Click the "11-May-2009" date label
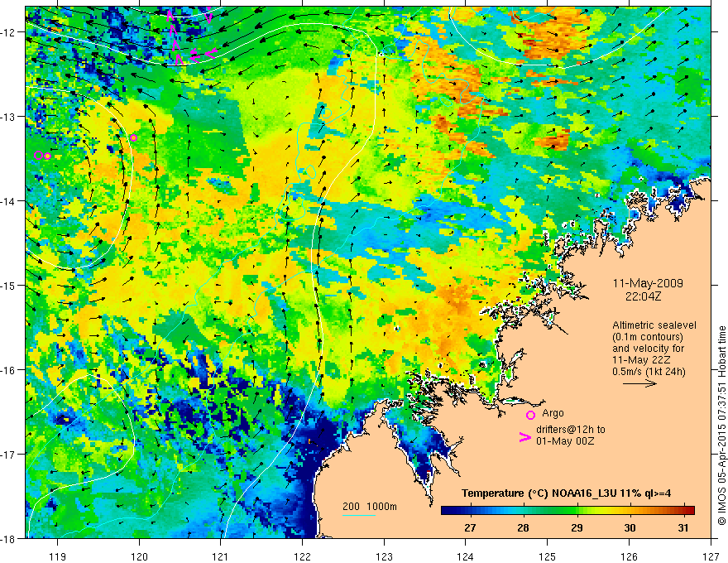 click(x=648, y=283)
